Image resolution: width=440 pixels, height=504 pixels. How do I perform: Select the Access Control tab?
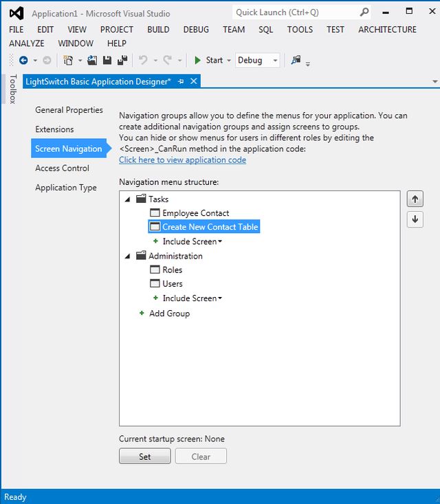[62, 168]
